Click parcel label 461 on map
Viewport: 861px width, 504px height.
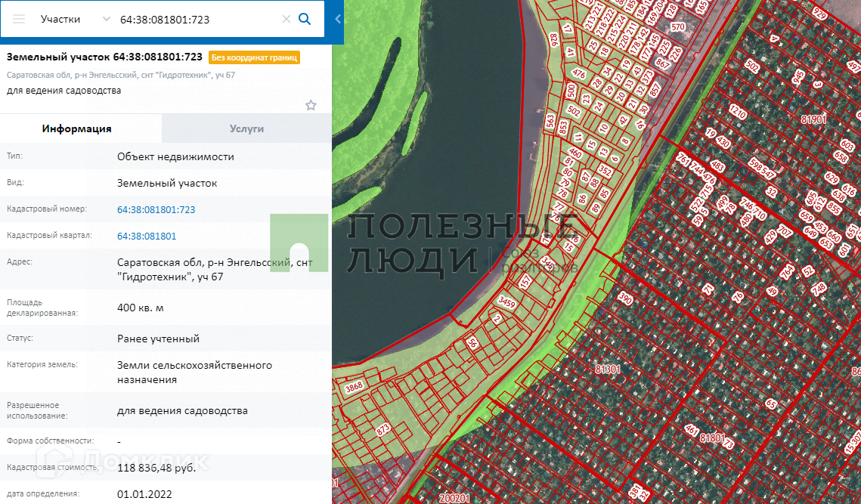pyautogui.click(x=692, y=431)
